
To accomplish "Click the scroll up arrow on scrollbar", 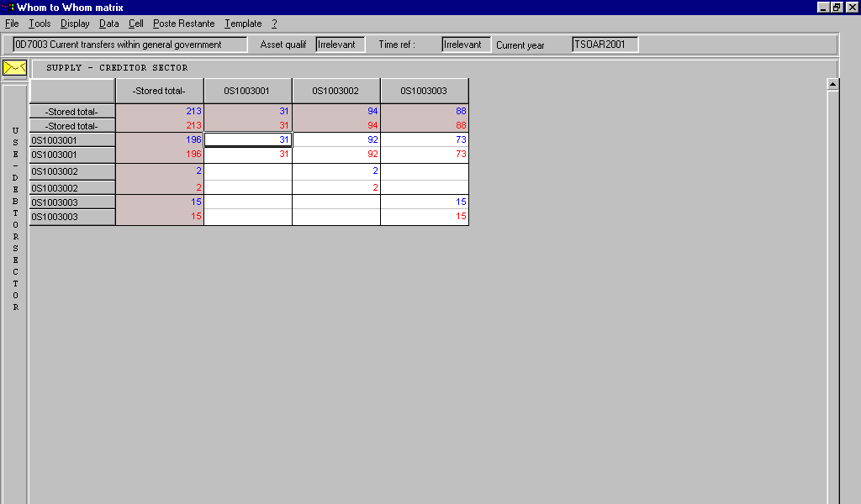I will [833, 84].
